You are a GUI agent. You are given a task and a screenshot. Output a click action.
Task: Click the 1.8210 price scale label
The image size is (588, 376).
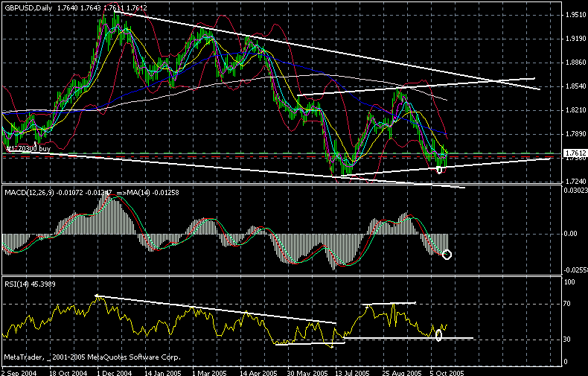point(575,110)
